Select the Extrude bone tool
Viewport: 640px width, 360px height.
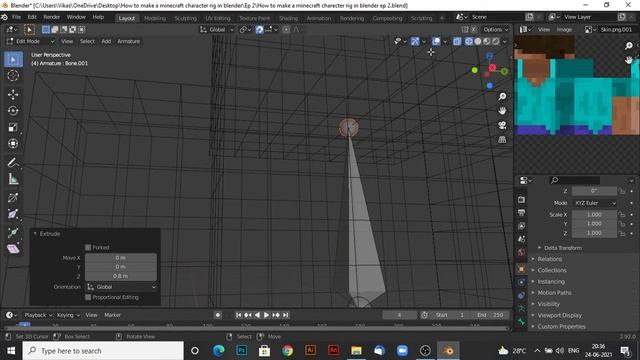pos(13,233)
